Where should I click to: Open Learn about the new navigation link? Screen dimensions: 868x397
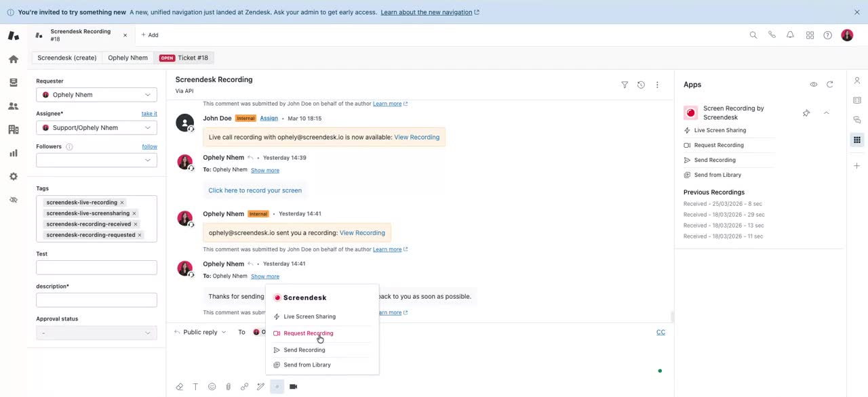click(430, 12)
